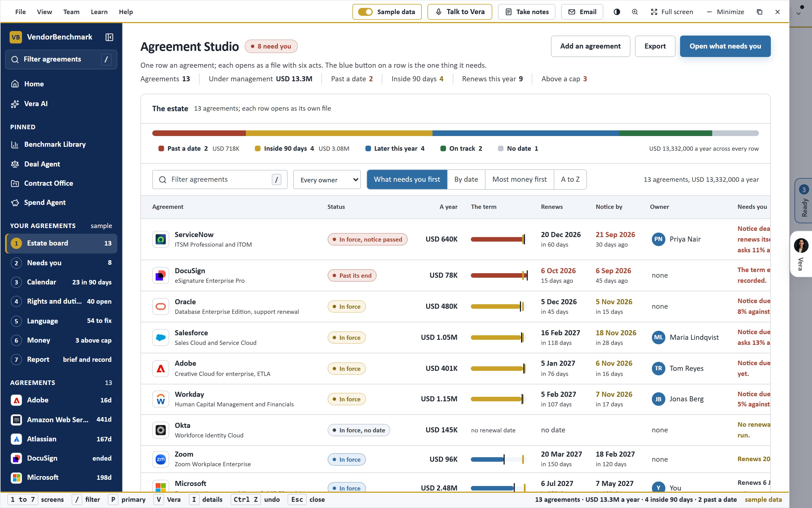Open the Calendar screen in sidebar
This screenshot has width=812, height=508.
(61, 282)
